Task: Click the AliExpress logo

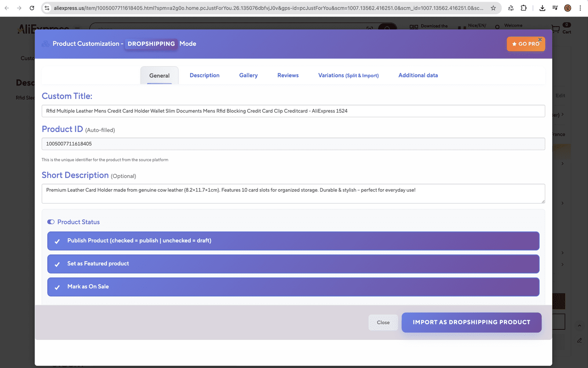Action: pos(43,29)
